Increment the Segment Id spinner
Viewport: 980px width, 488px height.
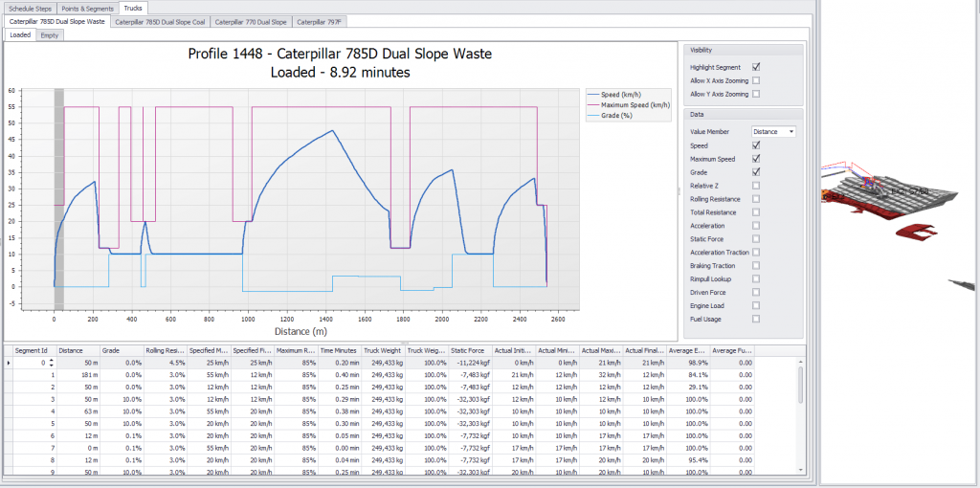point(49,361)
